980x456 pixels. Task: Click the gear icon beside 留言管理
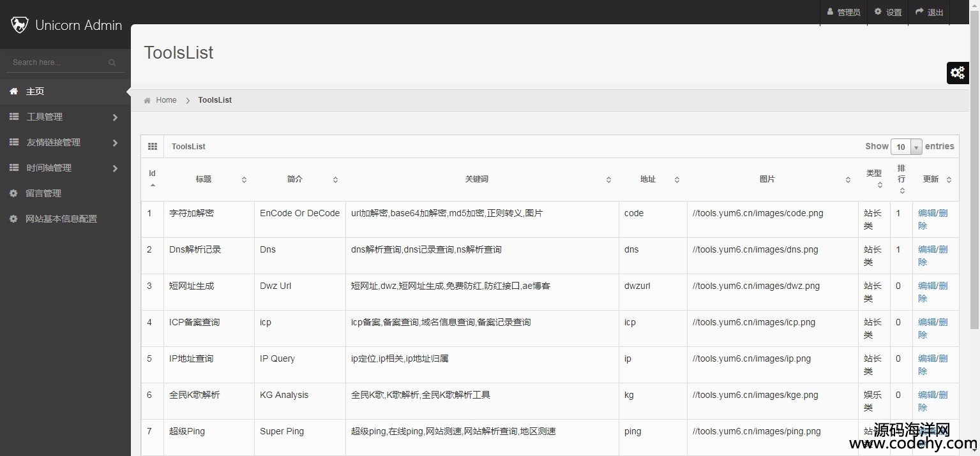[x=13, y=193]
